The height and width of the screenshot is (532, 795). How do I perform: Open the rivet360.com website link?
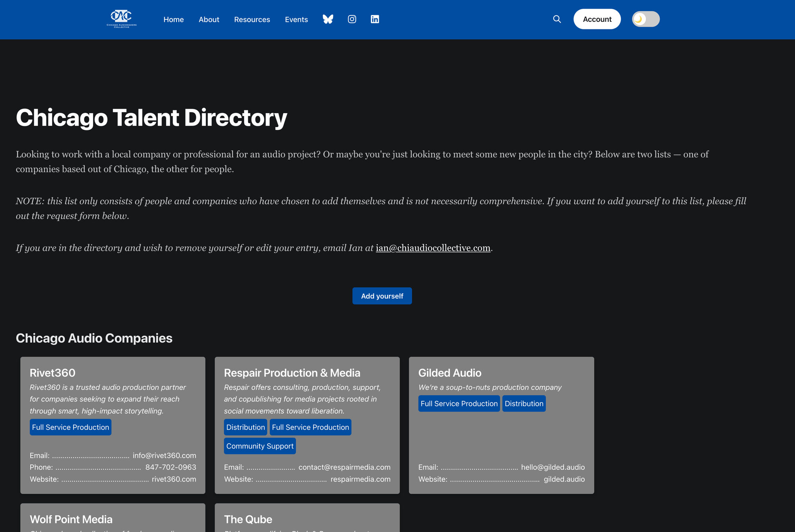(x=174, y=479)
